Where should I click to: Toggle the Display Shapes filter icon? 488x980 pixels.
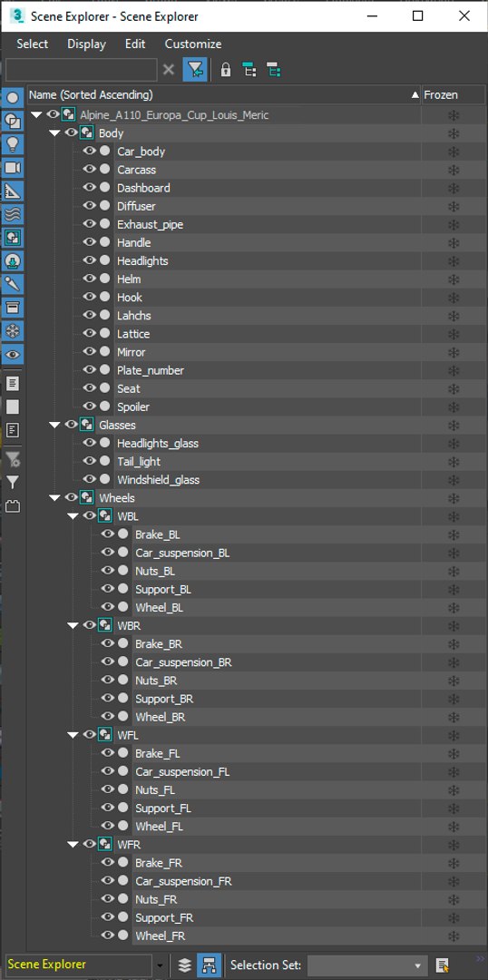(x=13, y=122)
